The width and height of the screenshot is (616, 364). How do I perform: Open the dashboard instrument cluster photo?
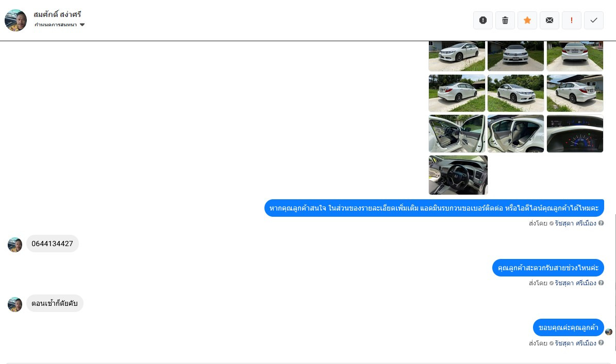coord(575,134)
